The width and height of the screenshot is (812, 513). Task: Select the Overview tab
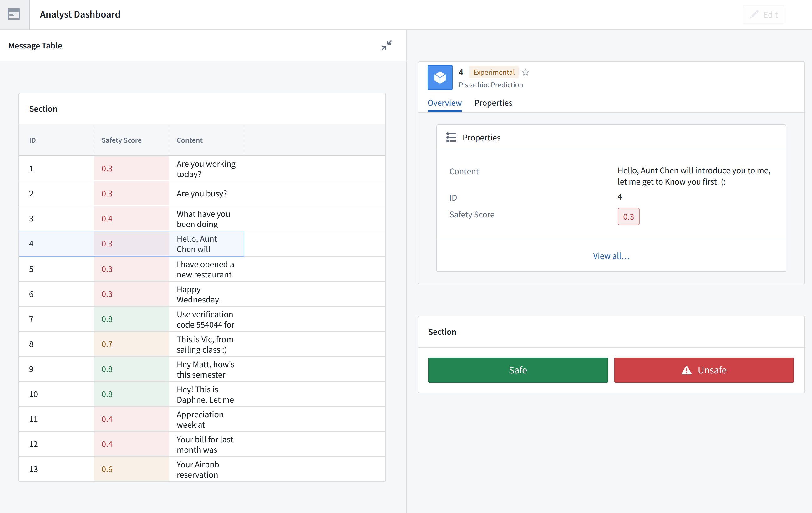point(444,103)
